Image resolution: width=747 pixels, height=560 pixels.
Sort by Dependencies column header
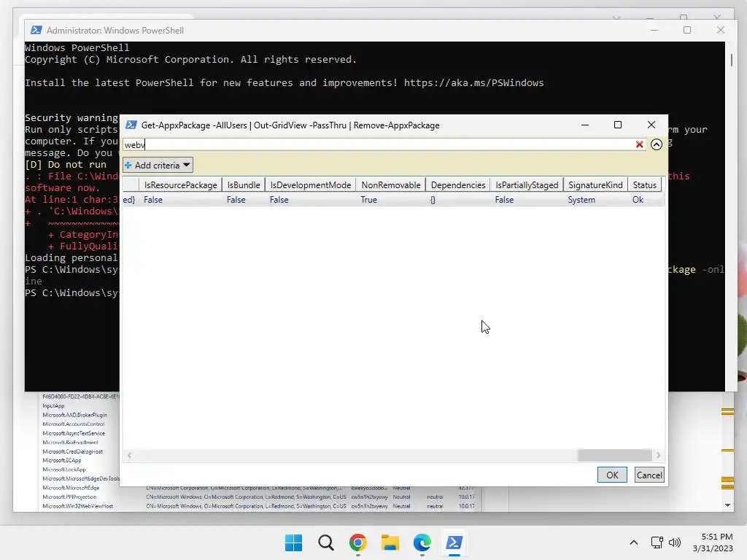[x=458, y=184]
